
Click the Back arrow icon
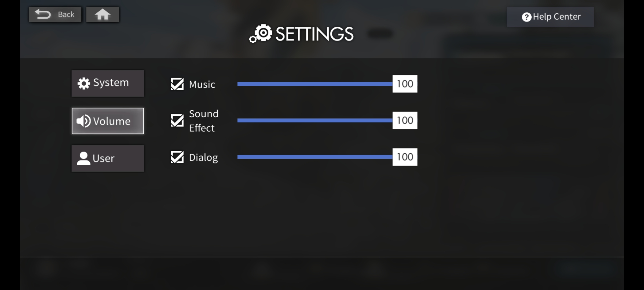(43, 14)
